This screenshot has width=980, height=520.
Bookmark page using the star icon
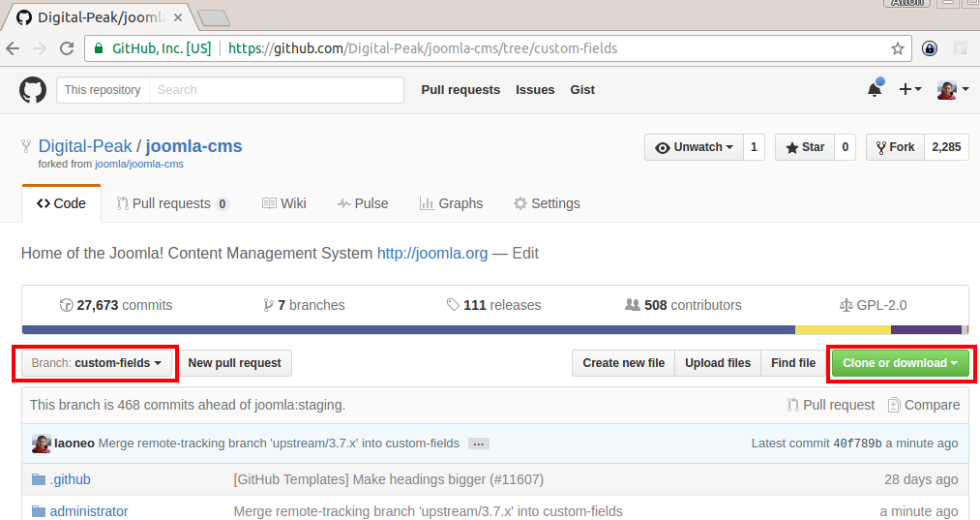tap(897, 48)
